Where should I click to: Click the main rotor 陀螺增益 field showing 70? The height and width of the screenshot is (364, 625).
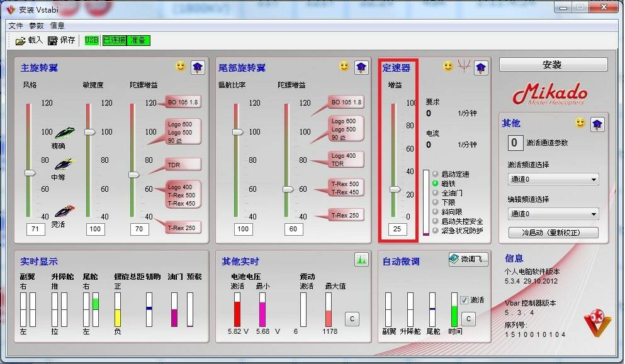click(x=140, y=229)
